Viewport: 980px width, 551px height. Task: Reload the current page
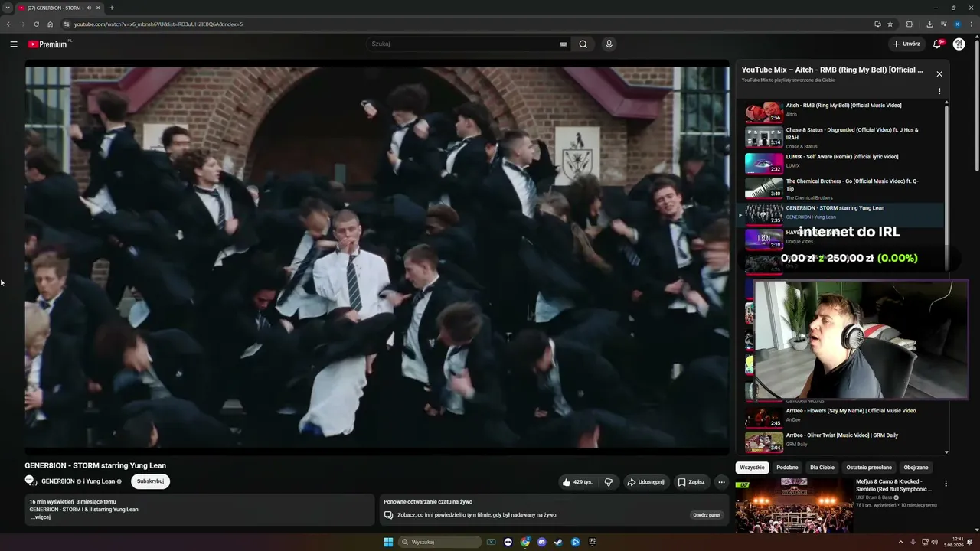click(x=36, y=24)
